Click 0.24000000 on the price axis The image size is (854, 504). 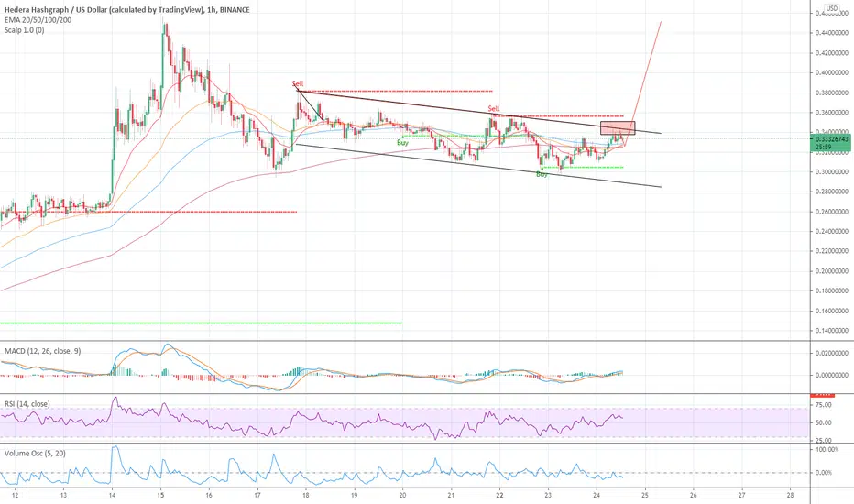click(832, 232)
